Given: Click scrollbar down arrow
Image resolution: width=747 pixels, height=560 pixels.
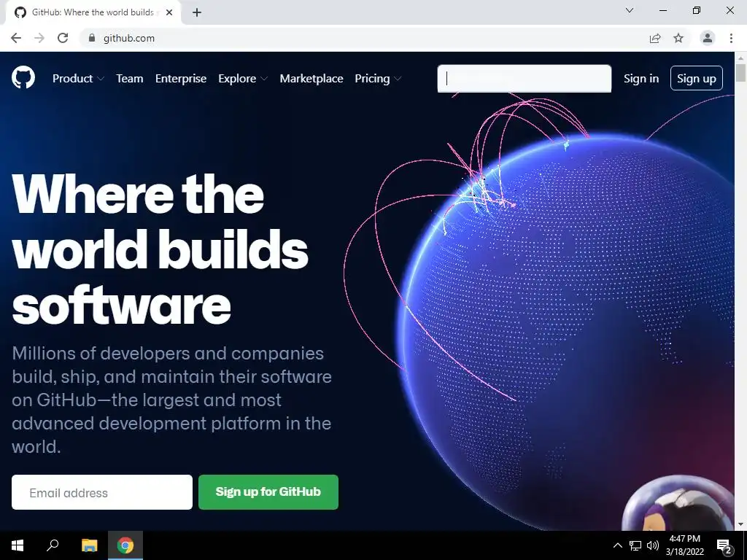Looking at the screenshot, I should click(x=740, y=525).
